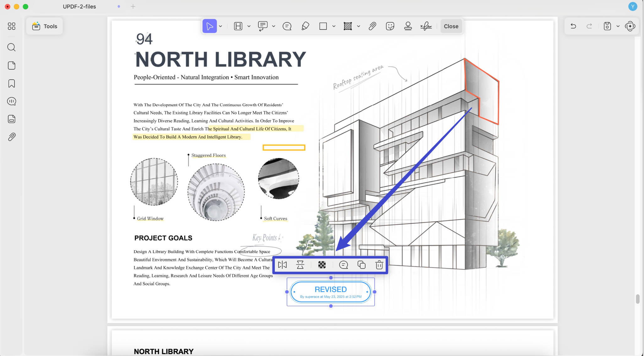The width and height of the screenshot is (644, 356).
Task: Undo the last action
Action: click(x=573, y=26)
